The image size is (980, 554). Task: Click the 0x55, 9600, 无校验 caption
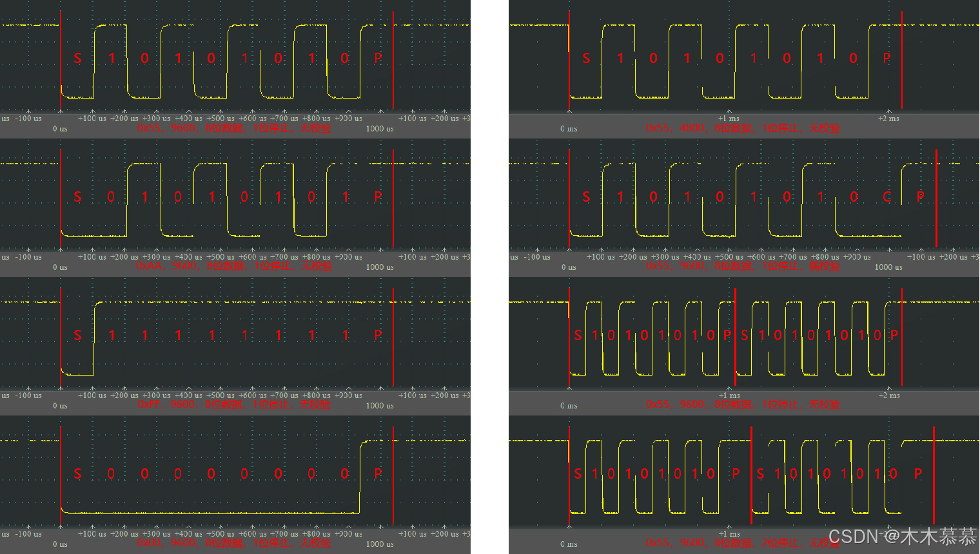point(235,128)
